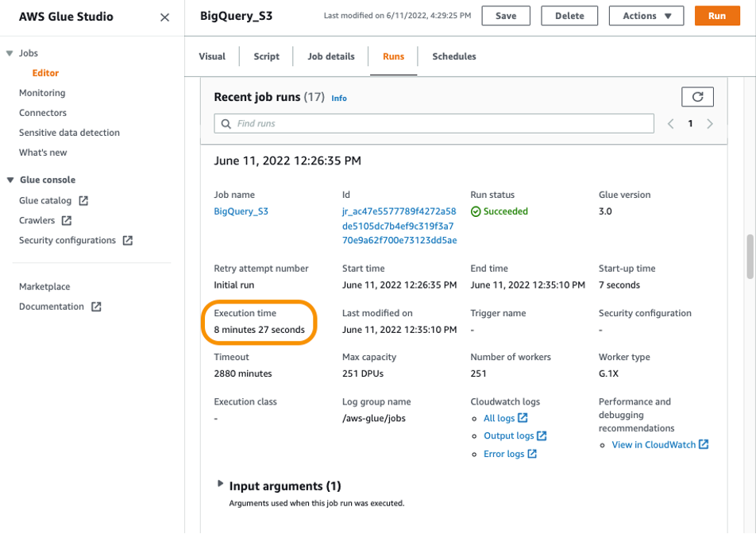Viewport: 756px width, 534px height.
Task: Switch to the Schedules tab
Action: click(453, 56)
